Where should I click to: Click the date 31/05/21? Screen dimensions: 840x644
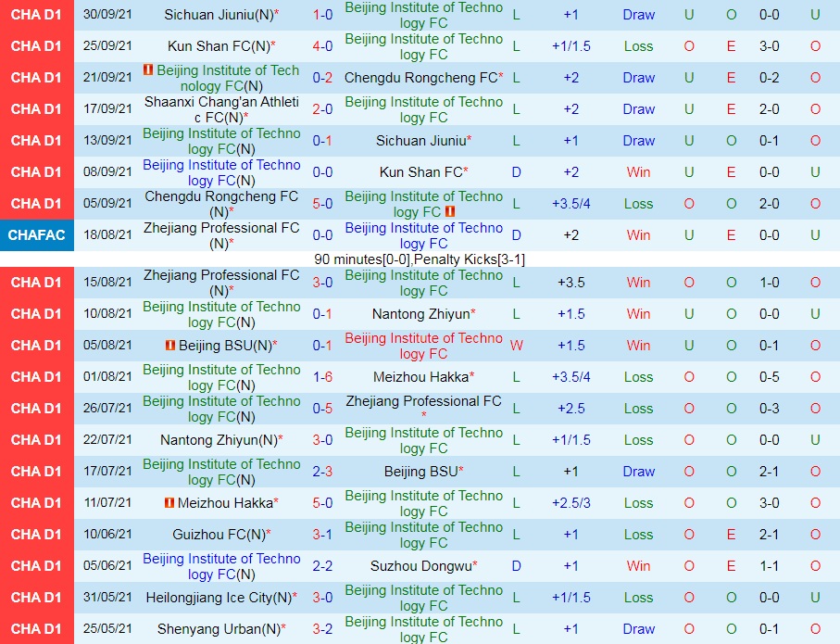(107, 598)
